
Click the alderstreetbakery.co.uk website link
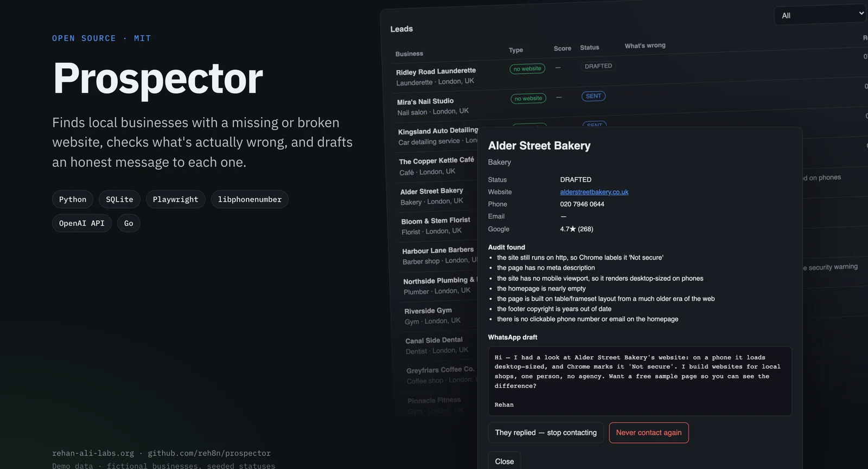click(x=594, y=192)
